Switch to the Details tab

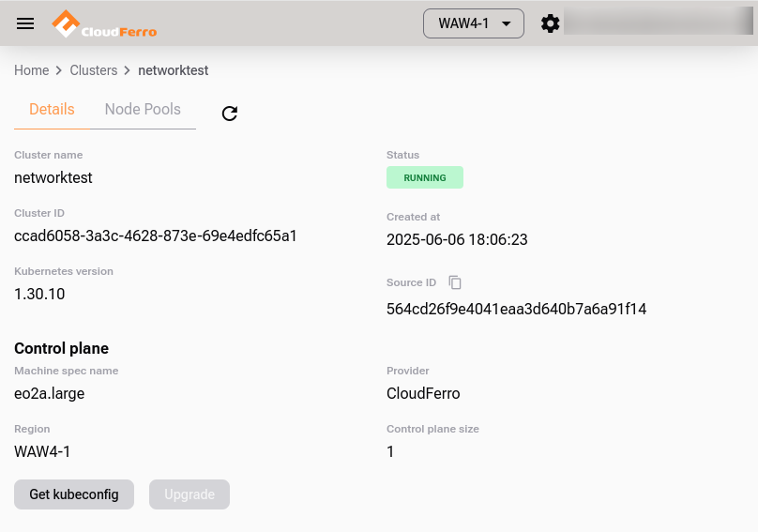click(x=52, y=109)
